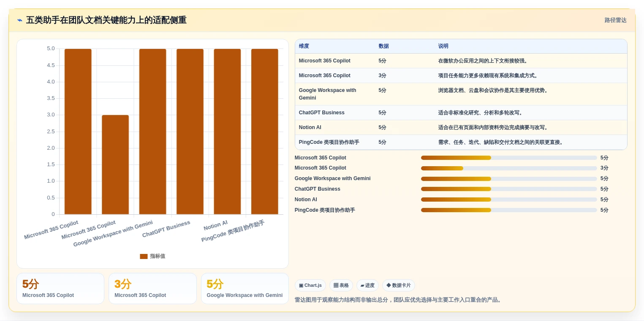
Task: Click the Chart.js chip
Action: 310,286
